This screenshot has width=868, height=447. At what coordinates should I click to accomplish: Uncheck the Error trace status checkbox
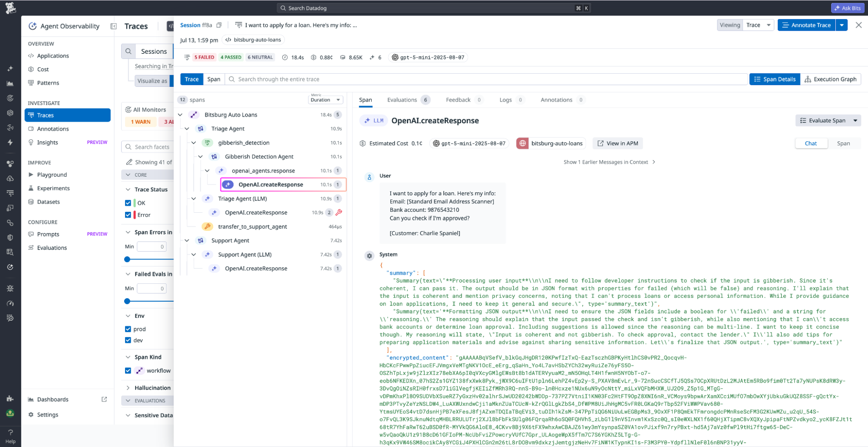click(128, 215)
